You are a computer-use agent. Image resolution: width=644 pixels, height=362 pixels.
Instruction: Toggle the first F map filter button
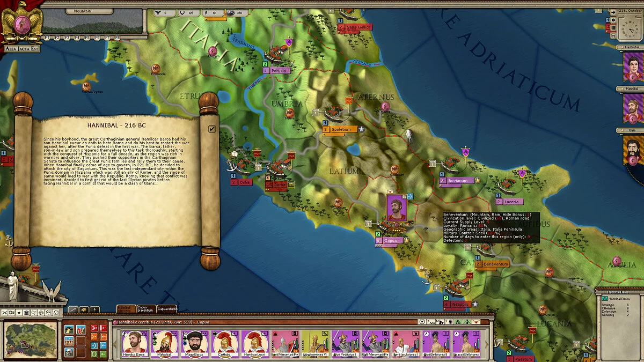coord(48,36)
